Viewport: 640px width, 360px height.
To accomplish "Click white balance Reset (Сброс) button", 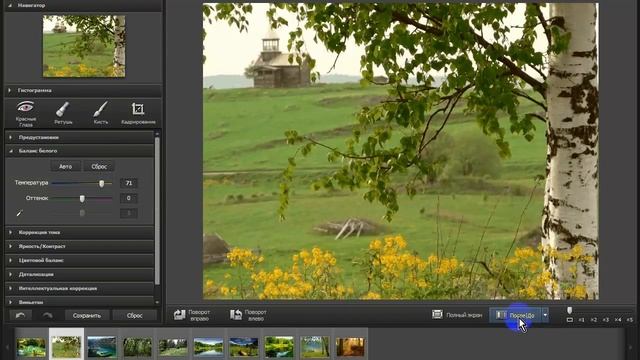I will [x=99, y=167].
